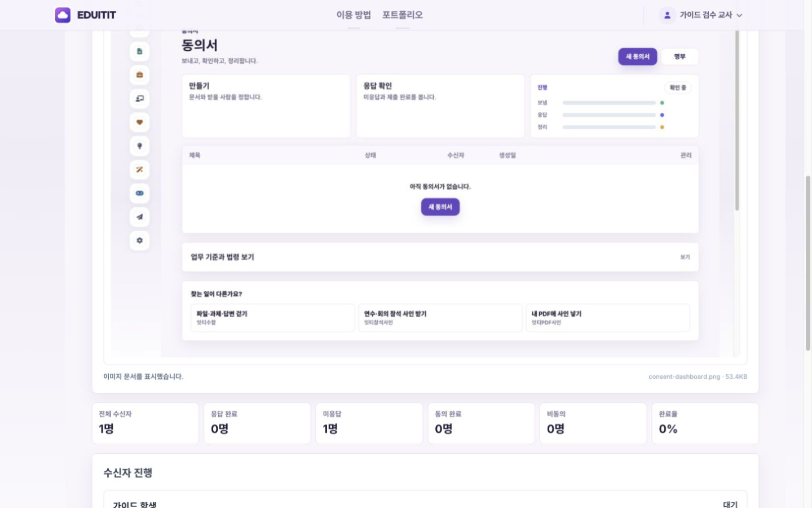Expand the 가이드 검수 교사 account chevron
Image resolution: width=812 pixels, height=508 pixels.
(x=740, y=15)
